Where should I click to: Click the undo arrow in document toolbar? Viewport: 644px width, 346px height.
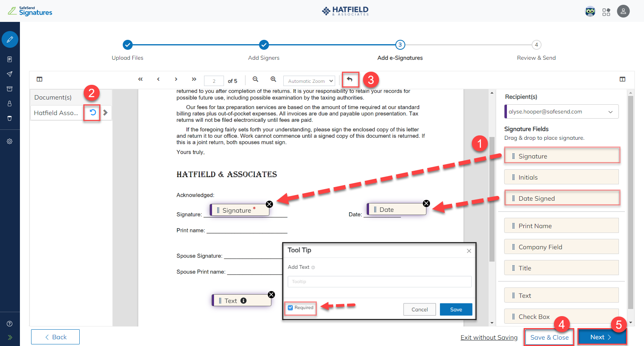coord(349,80)
